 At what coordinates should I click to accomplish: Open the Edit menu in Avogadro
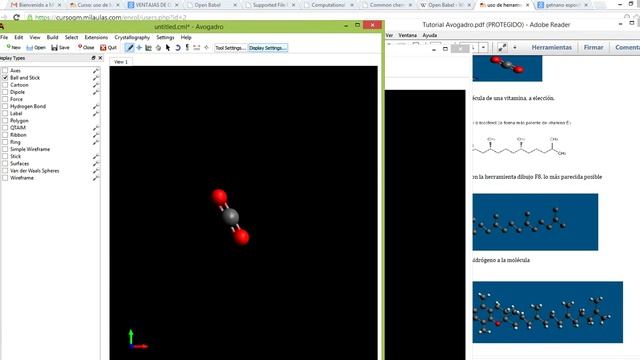19,37
